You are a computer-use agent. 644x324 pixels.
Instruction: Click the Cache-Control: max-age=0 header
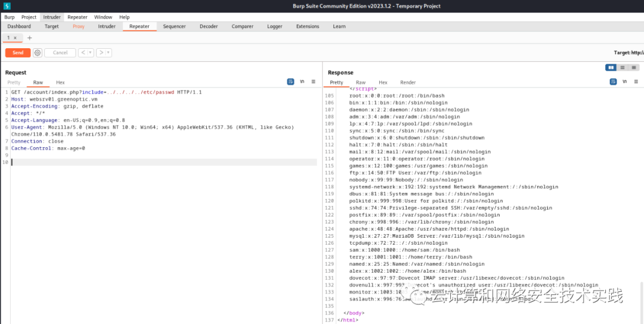(x=48, y=148)
